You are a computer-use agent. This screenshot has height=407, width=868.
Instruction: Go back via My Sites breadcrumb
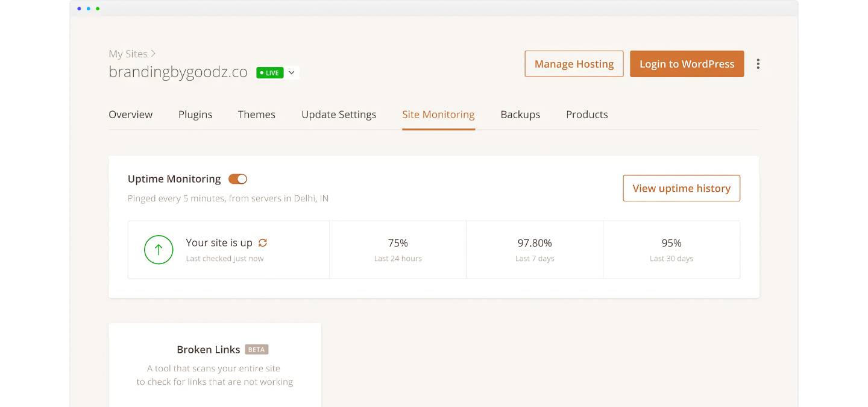(x=128, y=54)
